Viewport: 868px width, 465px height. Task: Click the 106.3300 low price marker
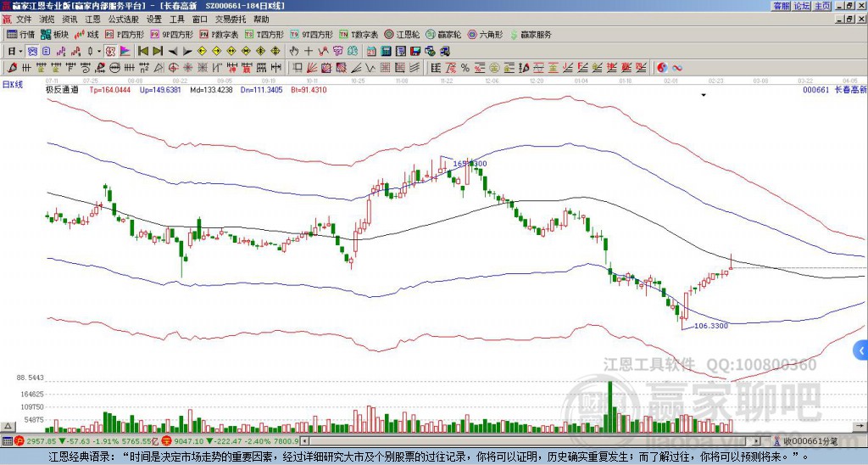tap(711, 326)
